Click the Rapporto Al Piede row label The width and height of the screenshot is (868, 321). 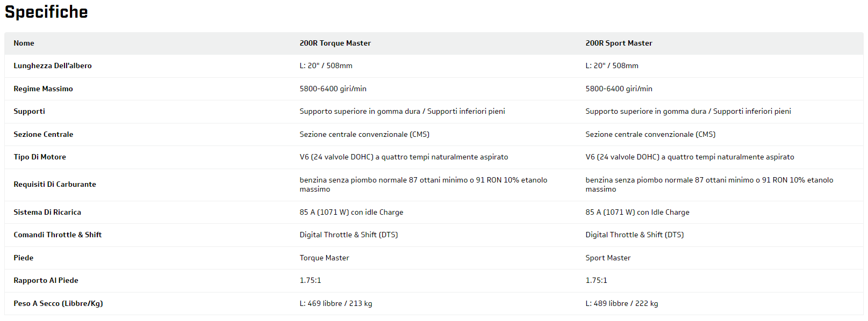pyautogui.click(x=46, y=281)
